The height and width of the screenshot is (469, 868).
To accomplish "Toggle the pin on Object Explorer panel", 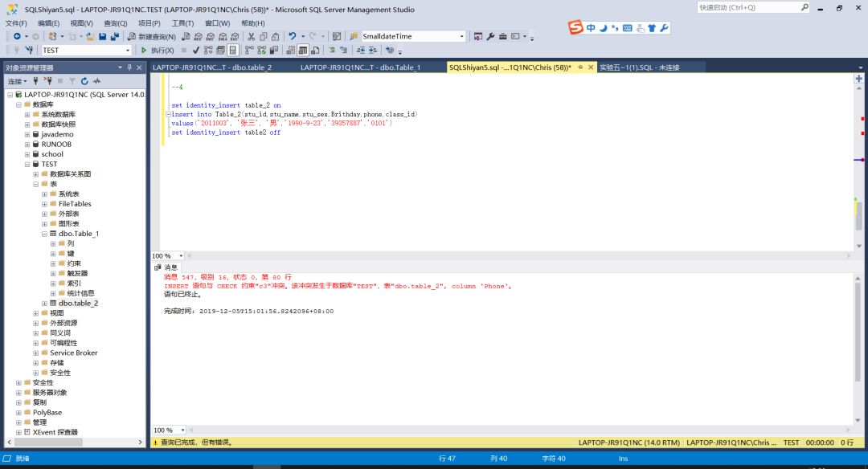I will (x=129, y=68).
